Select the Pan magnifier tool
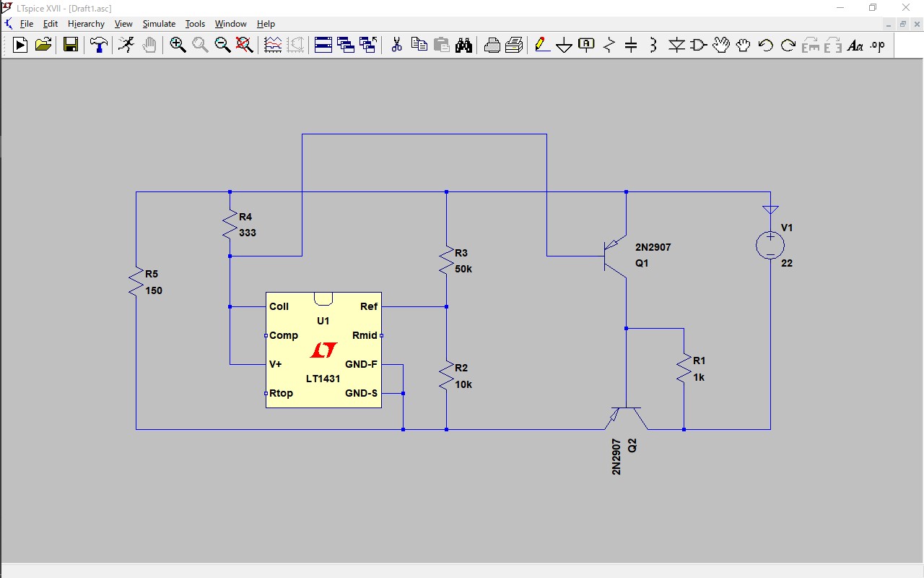The image size is (924, 578). [x=200, y=45]
